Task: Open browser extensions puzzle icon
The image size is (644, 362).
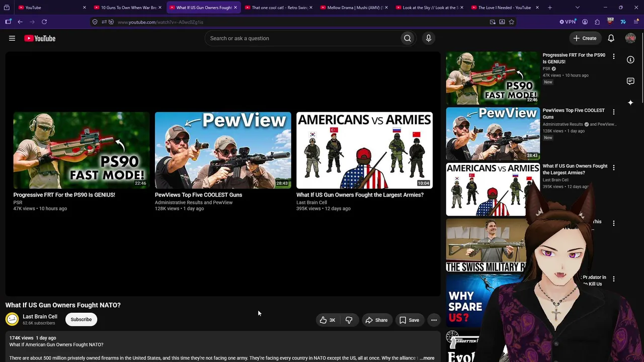Action: pos(597,22)
